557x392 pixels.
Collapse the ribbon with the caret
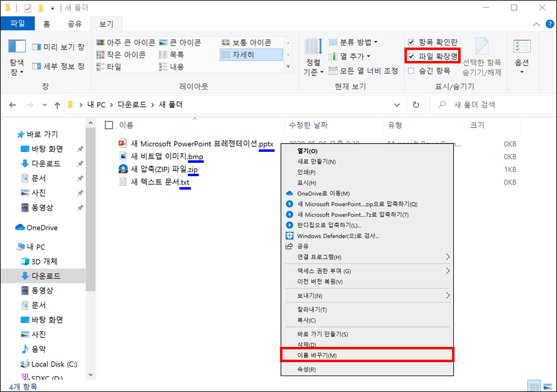536,24
